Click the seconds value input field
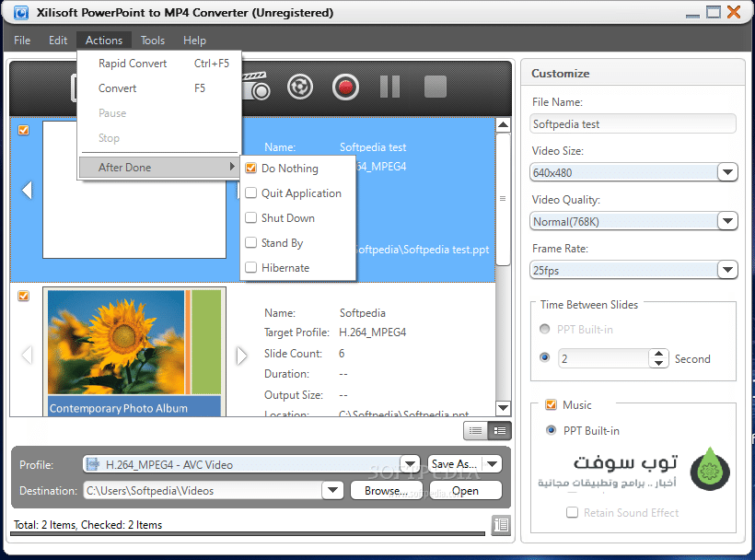Viewport: 755px width, 560px height. pyautogui.click(x=604, y=358)
